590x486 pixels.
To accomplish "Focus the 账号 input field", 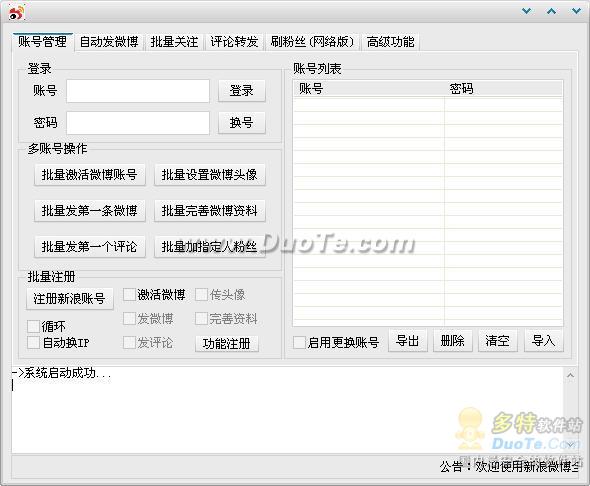I will [x=138, y=91].
